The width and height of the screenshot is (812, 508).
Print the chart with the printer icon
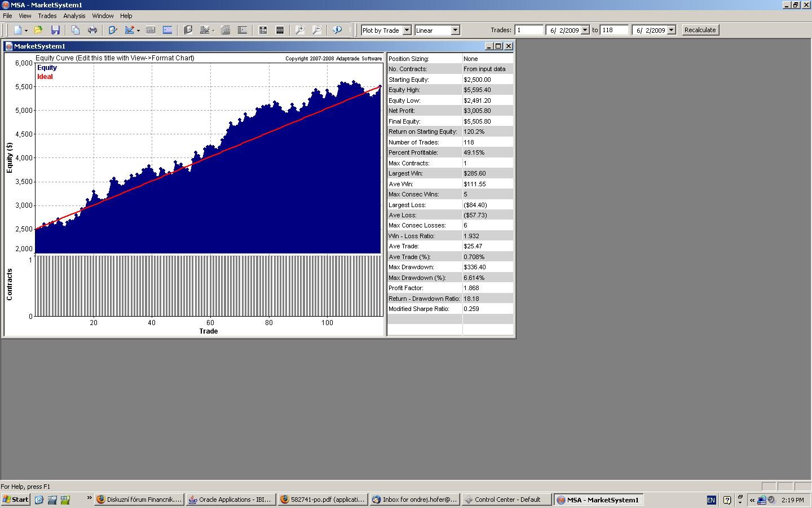pos(92,30)
